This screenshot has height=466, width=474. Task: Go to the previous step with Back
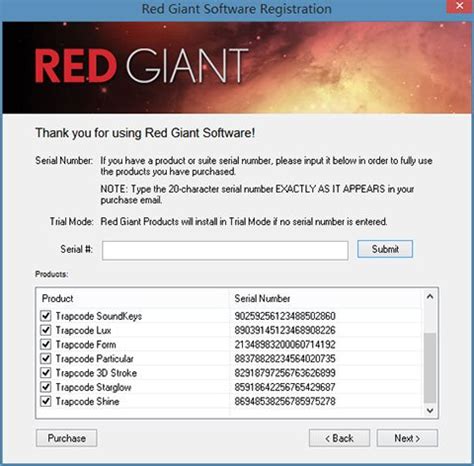(x=339, y=438)
